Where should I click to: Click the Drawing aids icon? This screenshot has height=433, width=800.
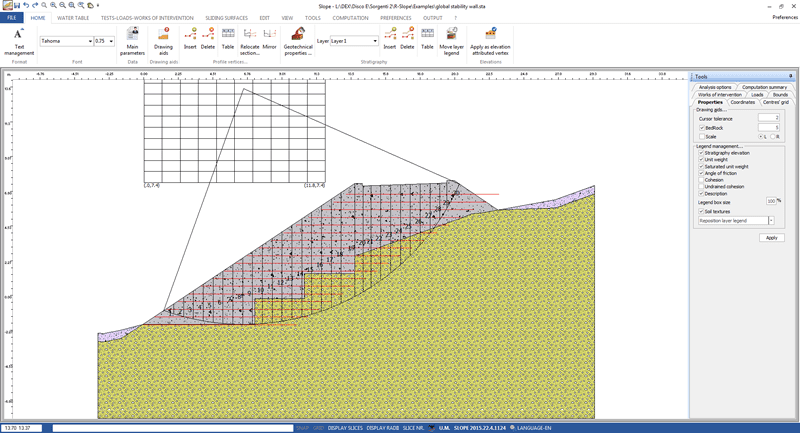[x=163, y=40]
